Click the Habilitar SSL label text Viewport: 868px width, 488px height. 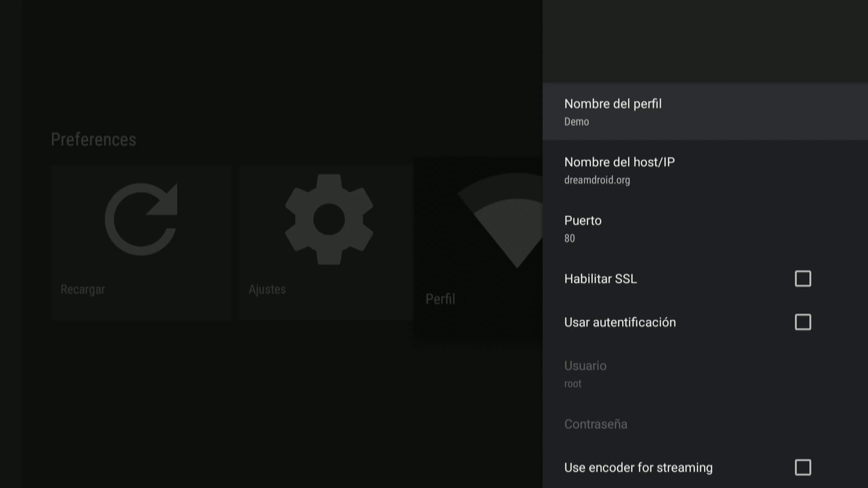pos(600,279)
